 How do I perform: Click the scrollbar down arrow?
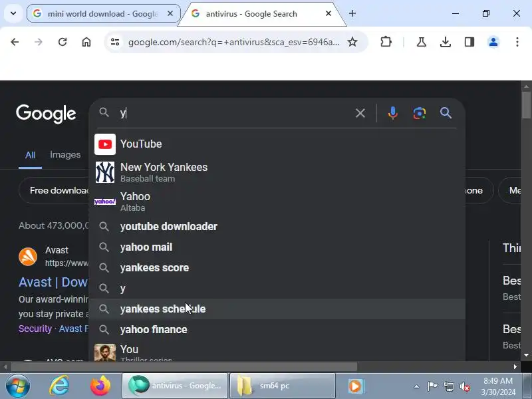pyautogui.click(x=526, y=355)
